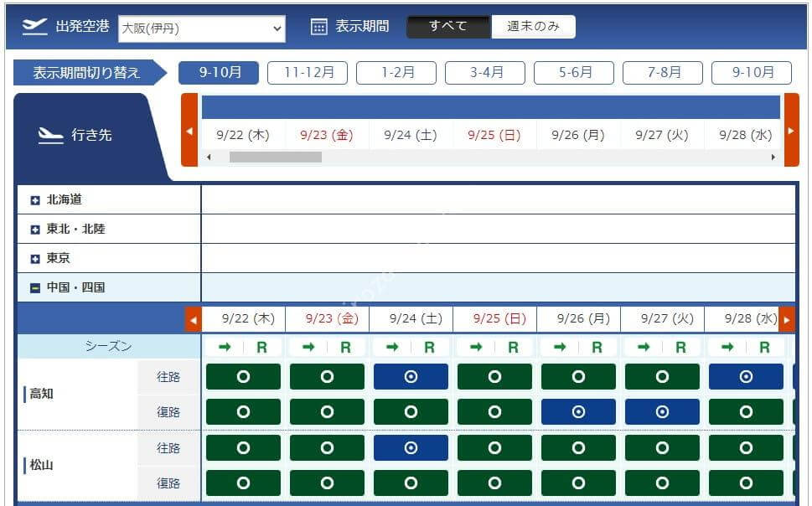Click the 表示期間切り替え label
812x506 pixels.
[x=86, y=73]
